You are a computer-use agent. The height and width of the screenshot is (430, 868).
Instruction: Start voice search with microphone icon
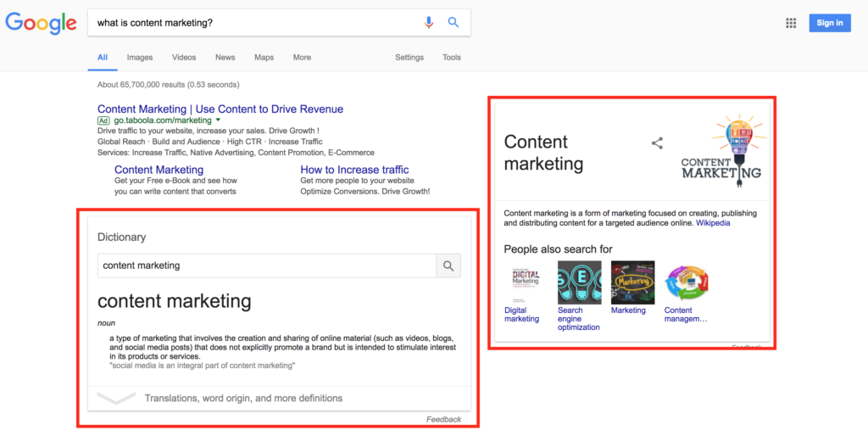point(428,23)
